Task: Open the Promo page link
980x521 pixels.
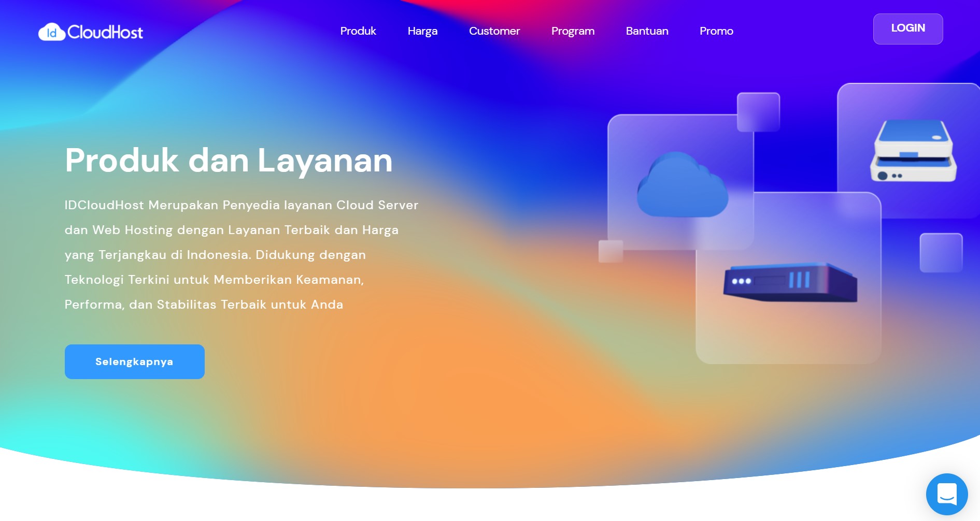Action: [716, 31]
